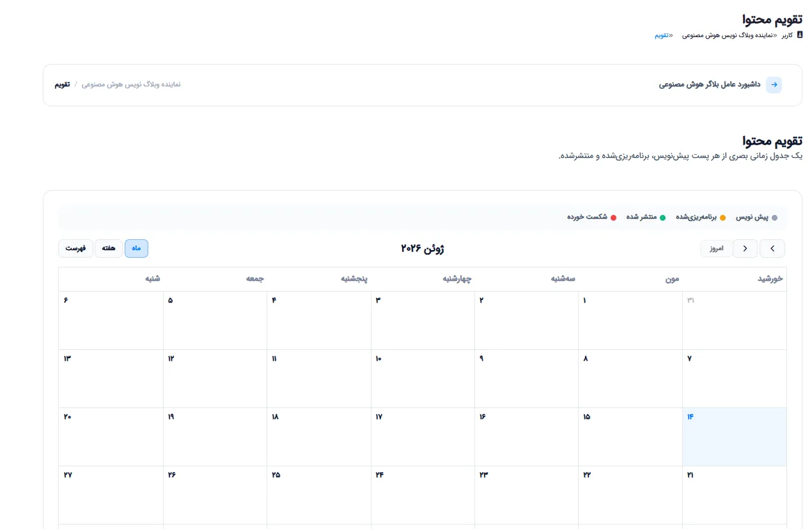Select the جمعه column header
Image resolution: width=812 pixels, height=529 pixels.
pyautogui.click(x=215, y=279)
